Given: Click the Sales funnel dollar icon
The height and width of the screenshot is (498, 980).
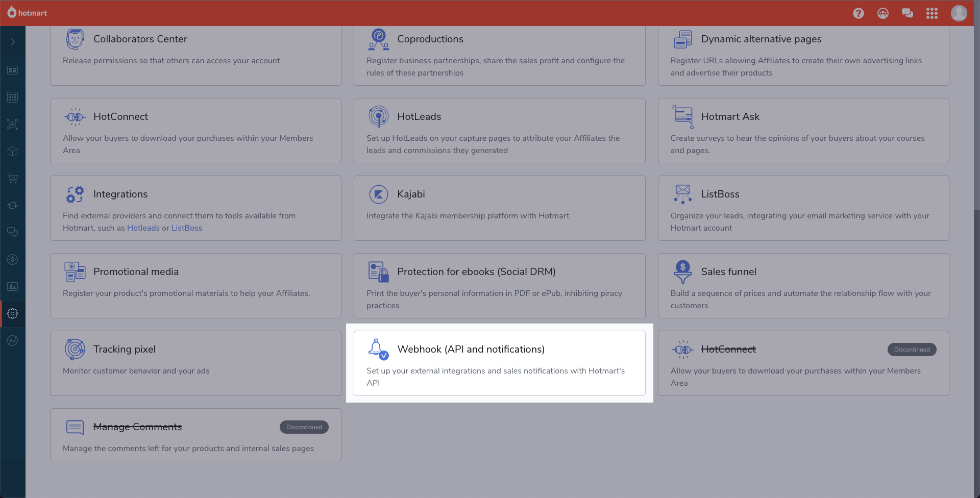Looking at the screenshot, I should (x=683, y=272).
